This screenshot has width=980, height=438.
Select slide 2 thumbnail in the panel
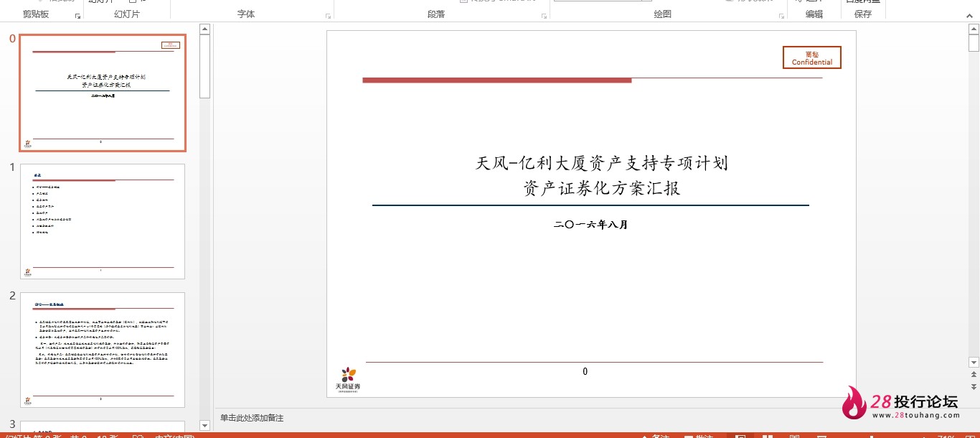[103, 350]
